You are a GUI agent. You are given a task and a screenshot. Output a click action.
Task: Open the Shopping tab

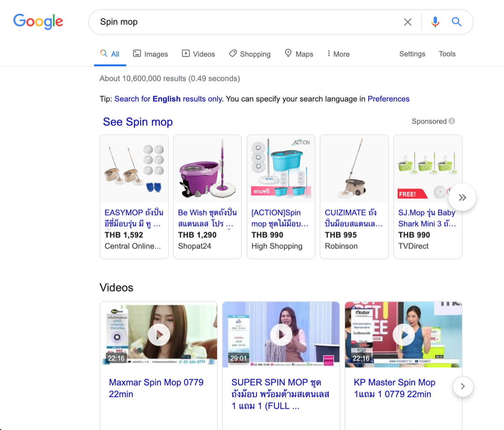(x=249, y=54)
